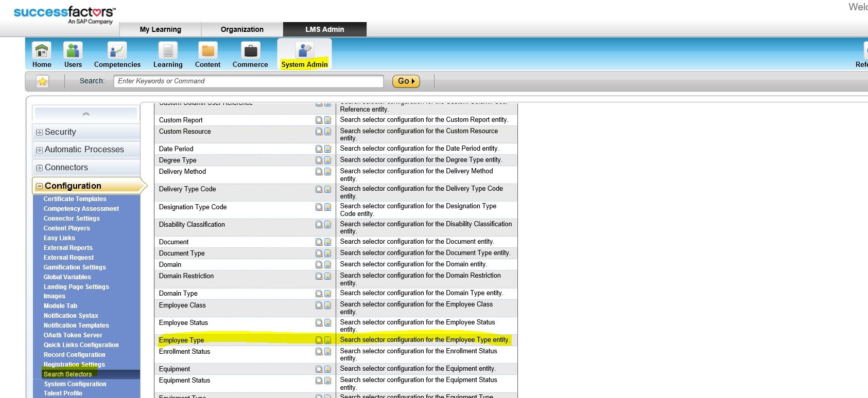
Task: Collapse the Configuration section
Action: tap(39, 186)
